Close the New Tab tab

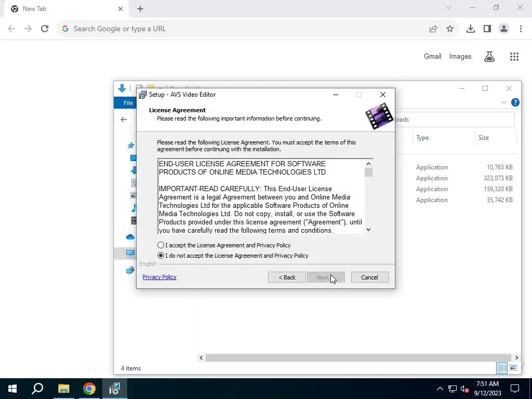(121, 9)
